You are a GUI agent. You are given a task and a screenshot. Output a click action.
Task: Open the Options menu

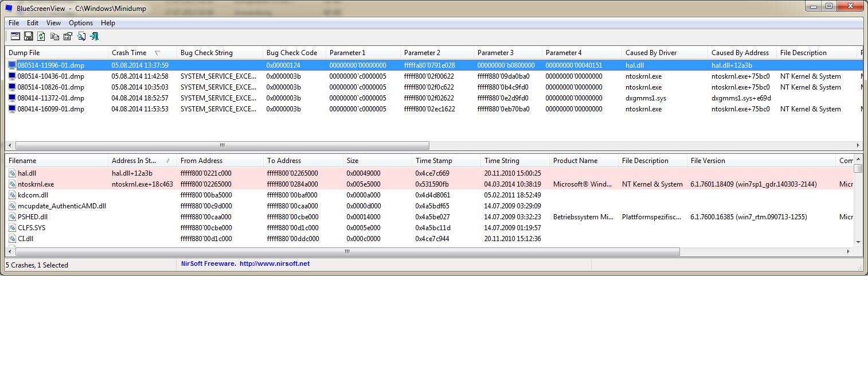coord(81,23)
